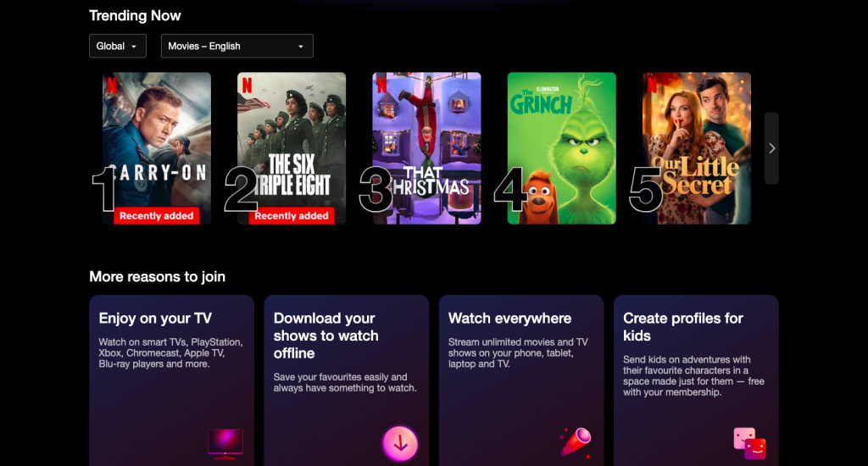The height and width of the screenshot is (466, 868).
Task: Click the Download your shows to watch offline heading
Action: [x=326, y=336]
